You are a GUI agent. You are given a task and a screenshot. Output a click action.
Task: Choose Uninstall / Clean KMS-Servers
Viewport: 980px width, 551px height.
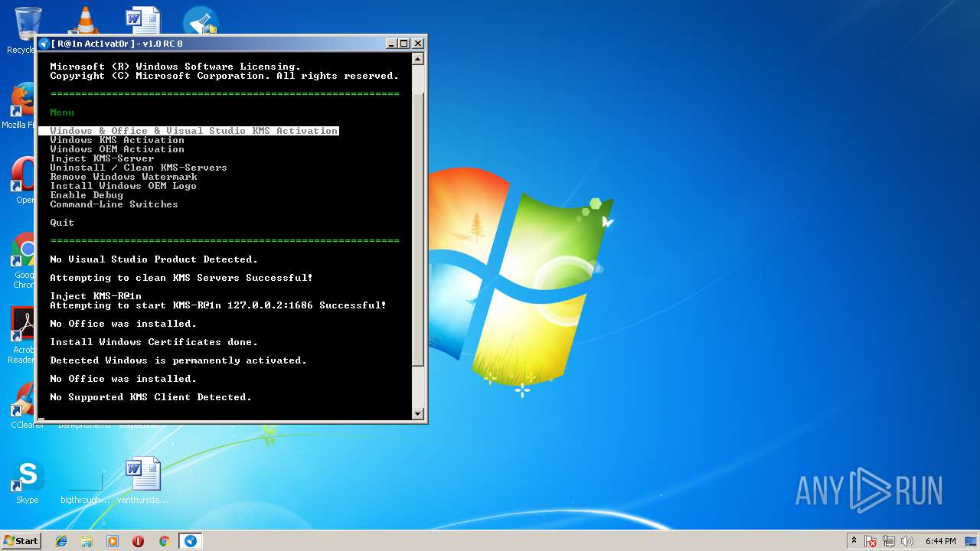click(x=139, y=168)
